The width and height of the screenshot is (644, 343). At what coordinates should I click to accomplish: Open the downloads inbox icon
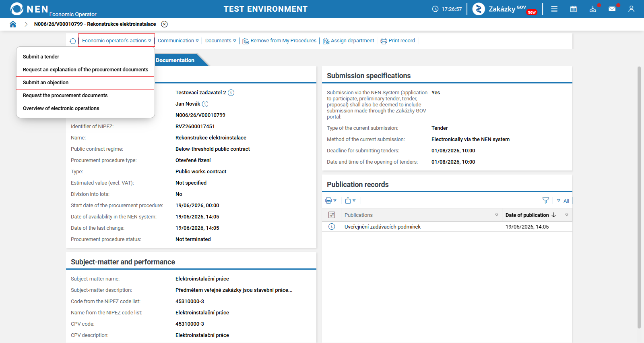pyautogui.click(x=593, y=9)
